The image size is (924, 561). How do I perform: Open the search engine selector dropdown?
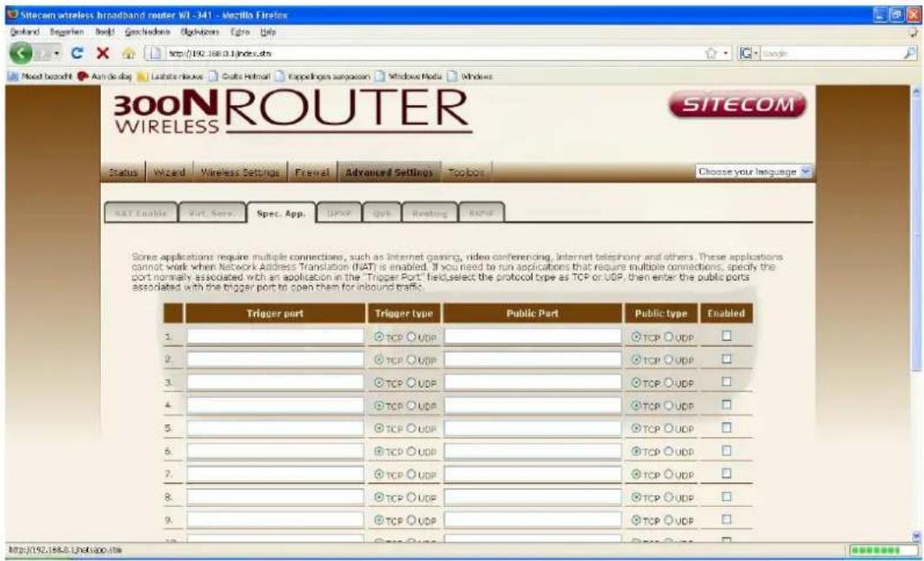[x=750, y=54]
